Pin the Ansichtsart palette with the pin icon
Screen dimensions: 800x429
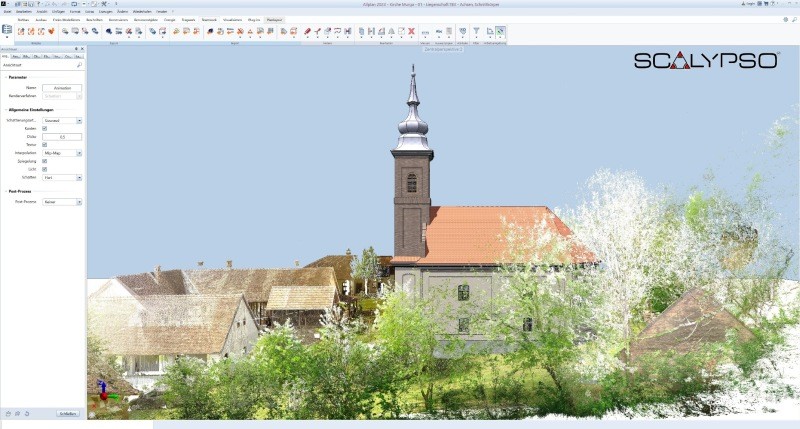77,49
